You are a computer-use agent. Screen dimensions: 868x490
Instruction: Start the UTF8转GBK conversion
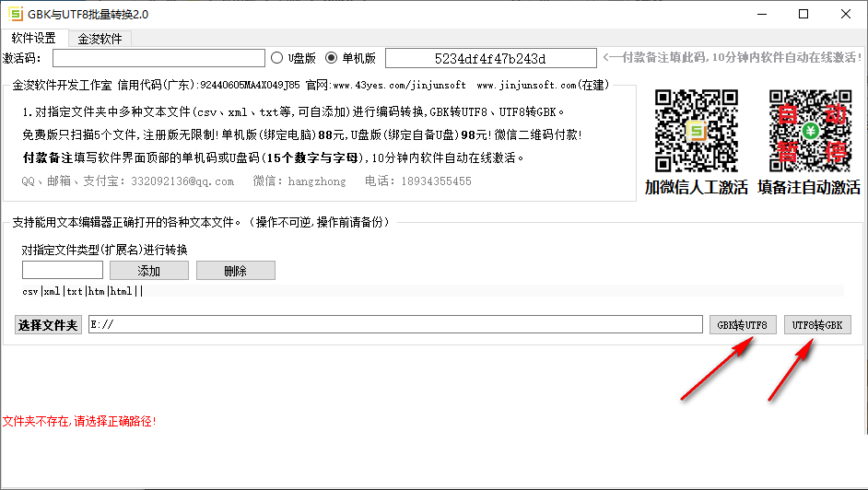(817, 325)
